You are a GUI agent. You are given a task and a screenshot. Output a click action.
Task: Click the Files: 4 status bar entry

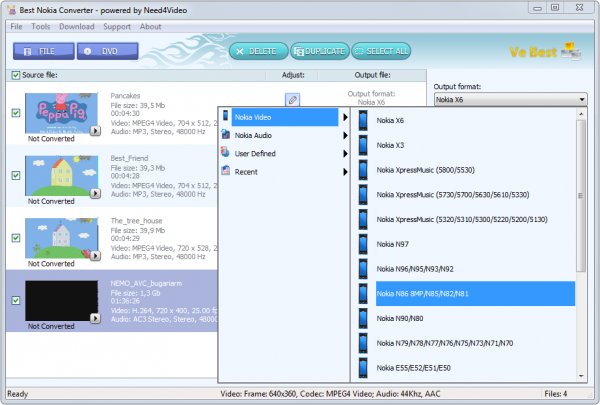[x=556, y=394]
